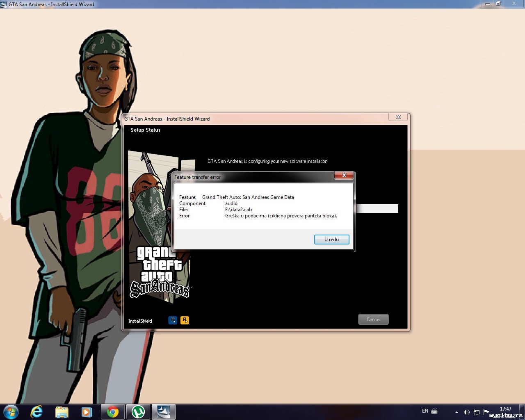Screen dimensions: 525x420
Task: Click "Grand Theft Auto: San Andreas Game Data" text
Action: point(248,197)
